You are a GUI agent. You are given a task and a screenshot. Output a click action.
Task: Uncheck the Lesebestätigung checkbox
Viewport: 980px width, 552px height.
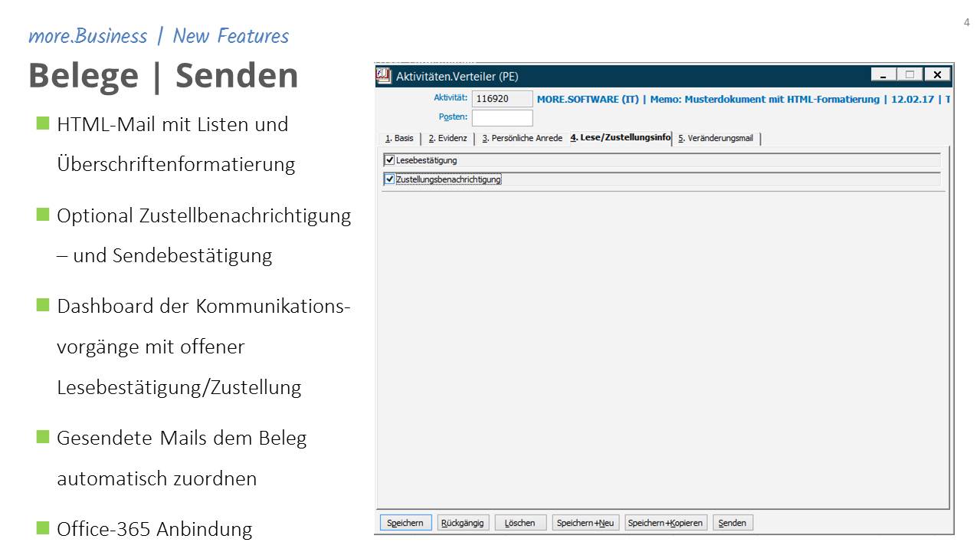(390, 160)
